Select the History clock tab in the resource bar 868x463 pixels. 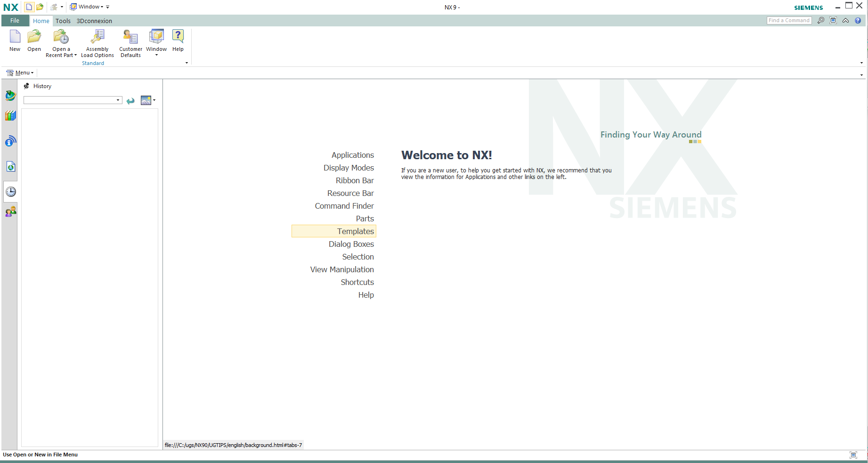click(10, 192)
